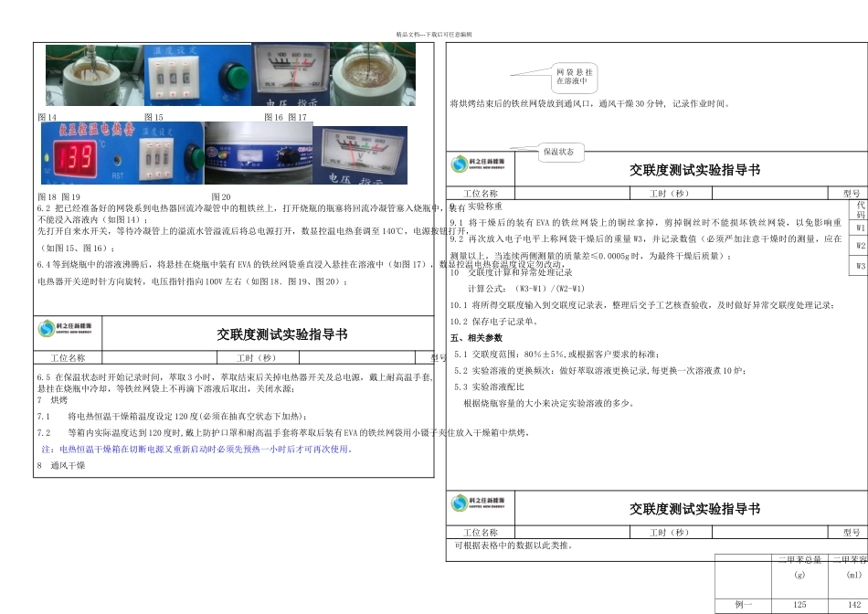Click step 7.1 about 干燥箱温度设定120度

click(172, 417)
